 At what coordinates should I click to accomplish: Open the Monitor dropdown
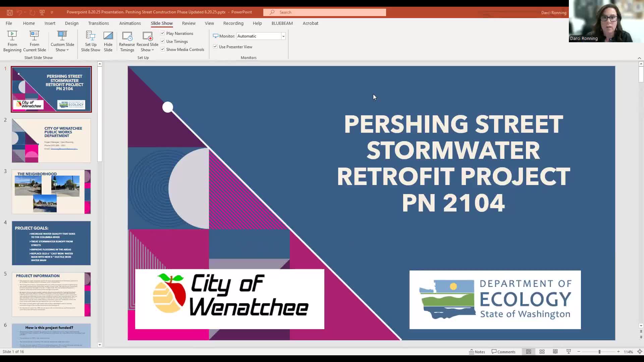tap(283, 36)
